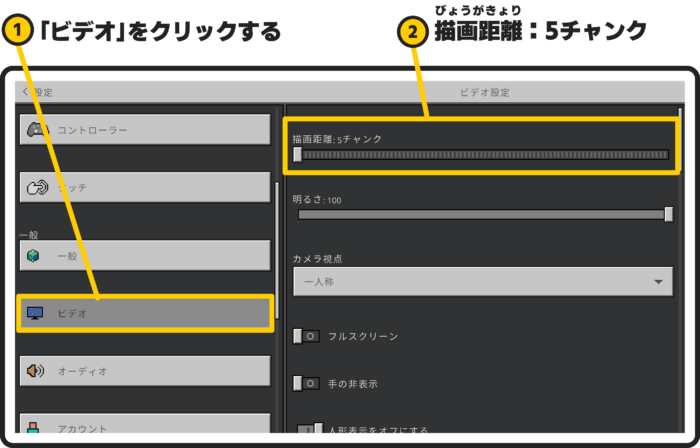This screenshot has height=448, width=700.
Task: Click the 明るさ slider handle
Action: pos(669,214)
